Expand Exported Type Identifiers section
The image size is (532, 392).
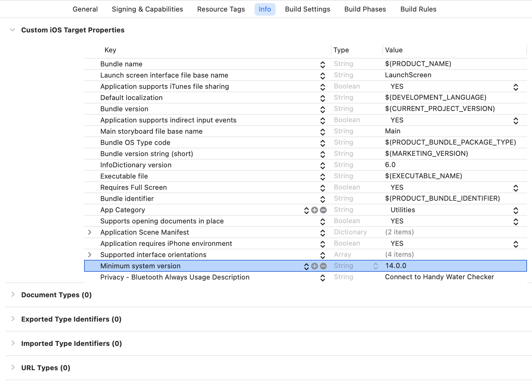tap(13, 319)
